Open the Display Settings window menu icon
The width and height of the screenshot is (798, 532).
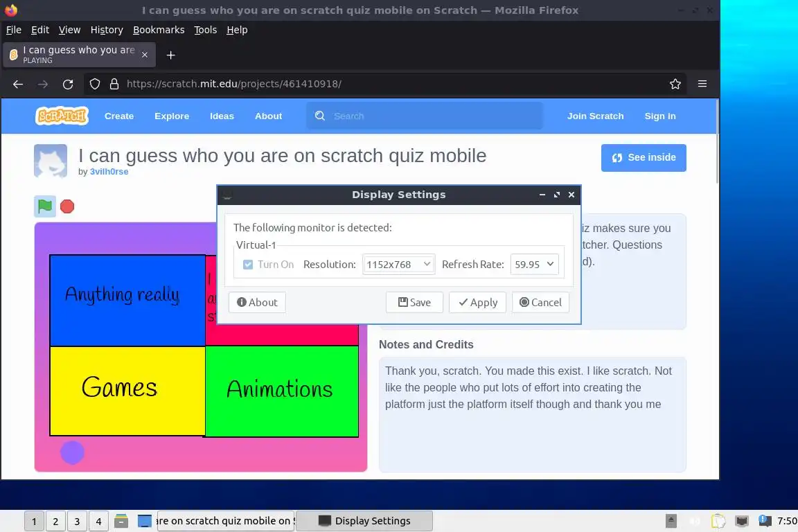(227, 195)
